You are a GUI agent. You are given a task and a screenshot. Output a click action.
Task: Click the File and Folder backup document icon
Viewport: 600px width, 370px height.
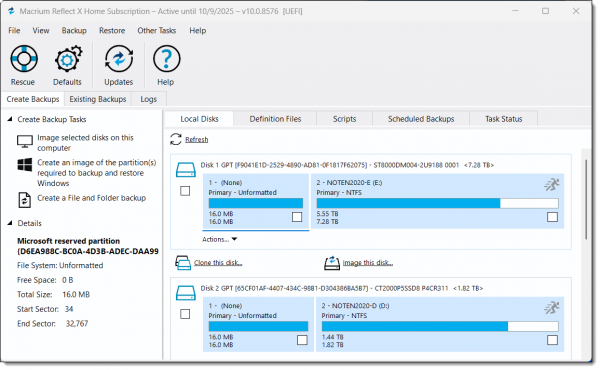tap(25, 200)
